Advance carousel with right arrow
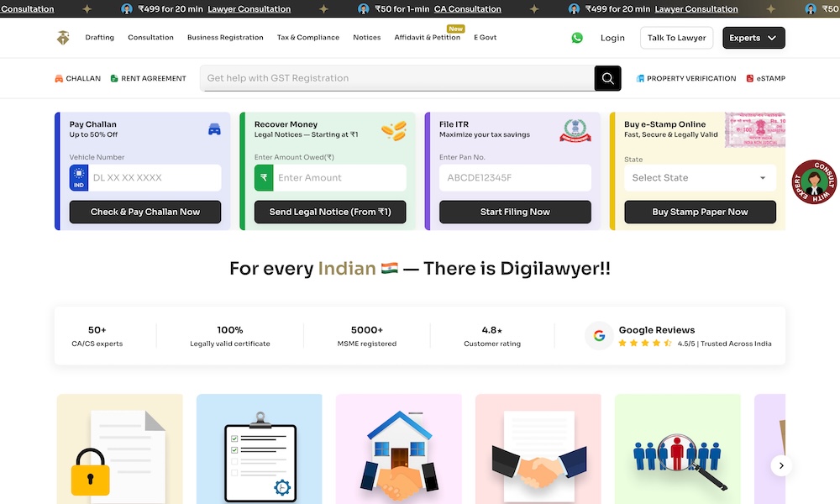This screenshot has width=840, height=504. point(781,465)
